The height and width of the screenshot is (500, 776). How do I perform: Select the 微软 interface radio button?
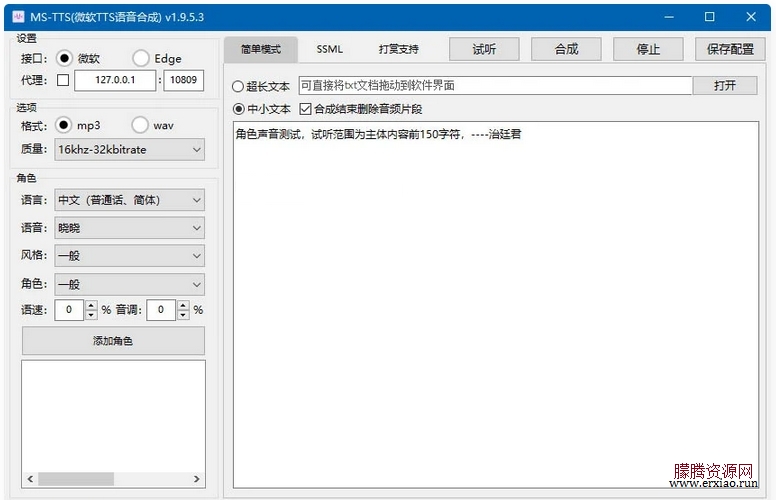tap(64, 58)
